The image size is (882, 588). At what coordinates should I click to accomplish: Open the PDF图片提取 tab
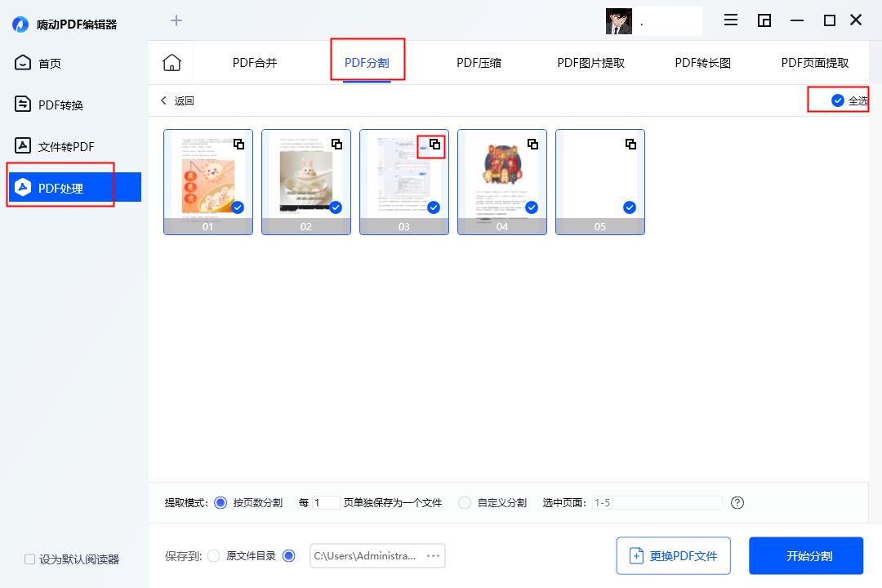[589, 60]
